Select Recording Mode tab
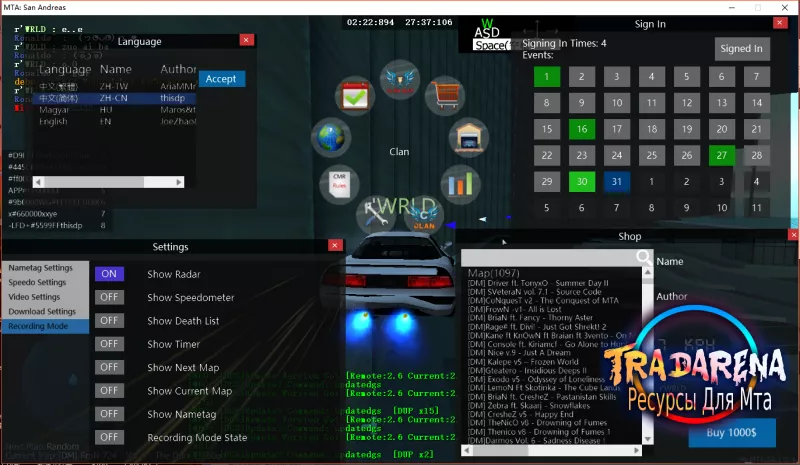 [45, 326]
